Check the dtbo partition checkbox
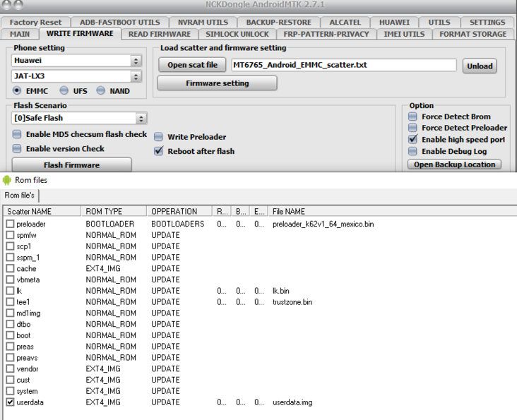The width and height of the screenshot is (517, 420). (x=10, y=324)
